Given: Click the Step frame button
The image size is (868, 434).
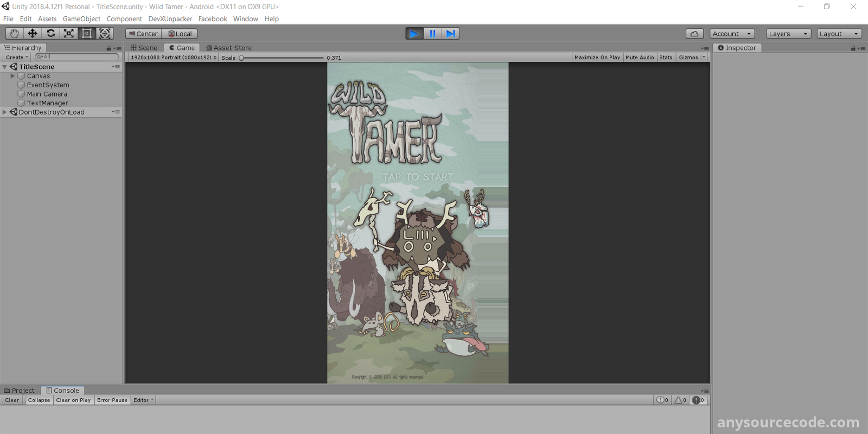Looking at the screenshot, I should [450, 34].
